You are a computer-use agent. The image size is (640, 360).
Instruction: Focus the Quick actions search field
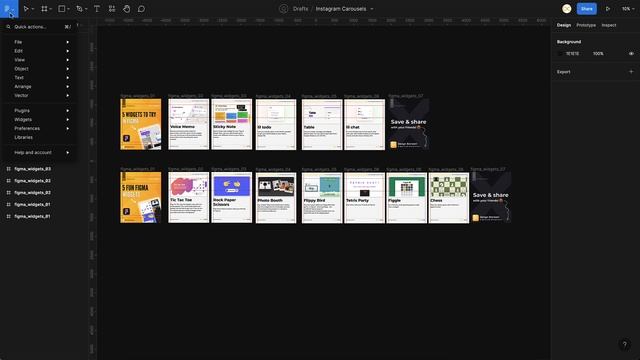pyautogui.click(x=39, y=27)
